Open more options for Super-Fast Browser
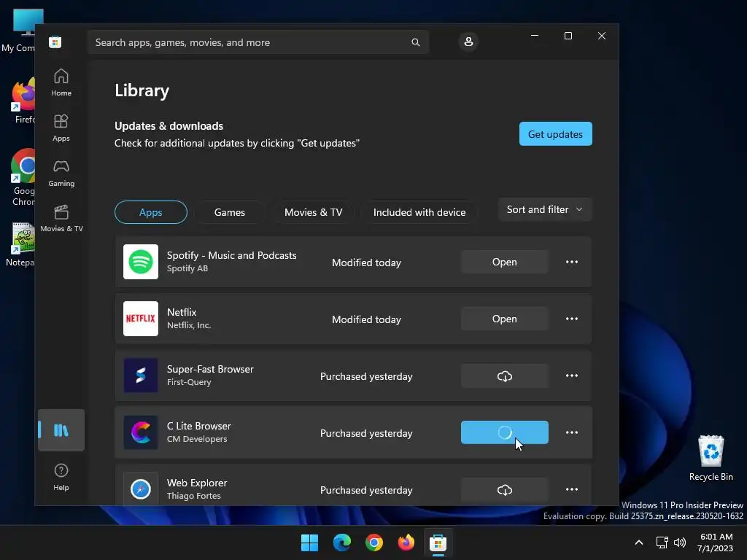This screenshot has height=560, width=747. click(x=572, y=376)
